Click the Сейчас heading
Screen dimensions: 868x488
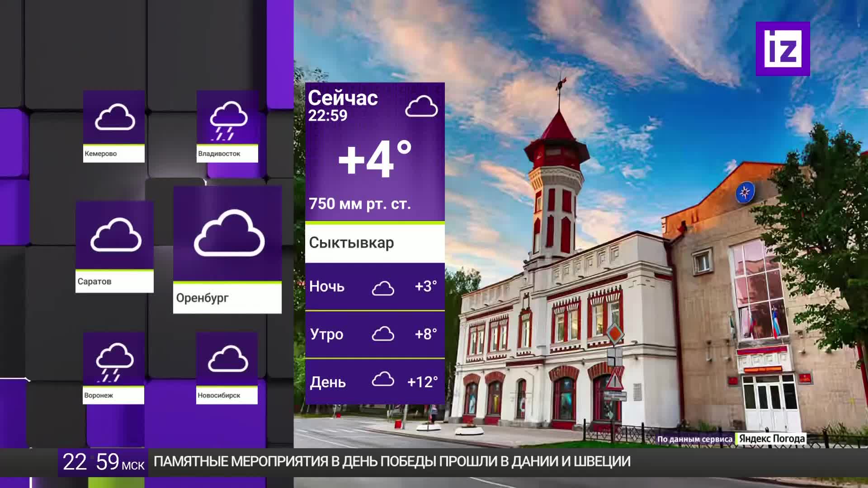343,98
